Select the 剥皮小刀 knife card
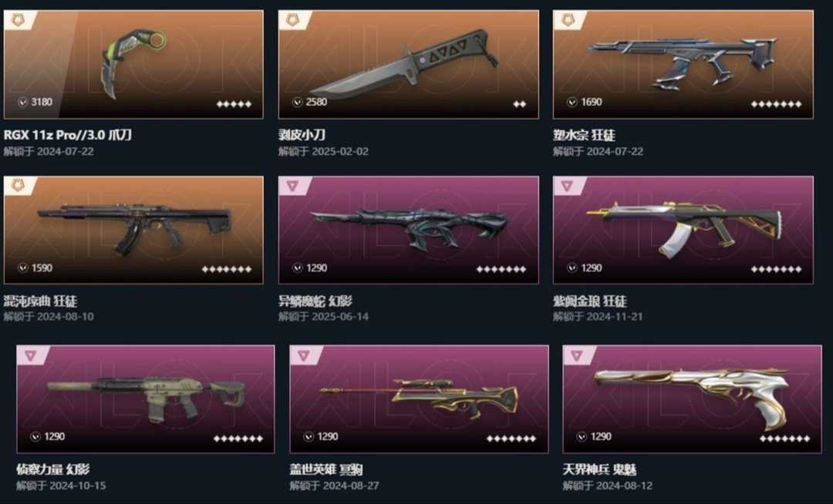 point(409,64)
